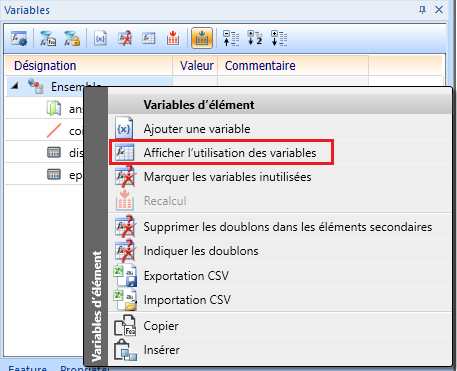
Task: Click the greyed-out Recalcul menu entry
Action: 280,201
